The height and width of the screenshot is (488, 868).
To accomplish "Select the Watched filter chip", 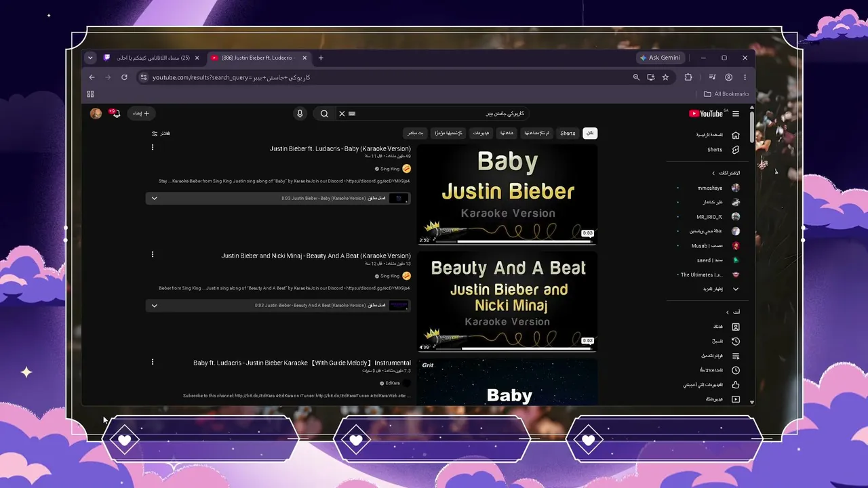I will 507,133.
